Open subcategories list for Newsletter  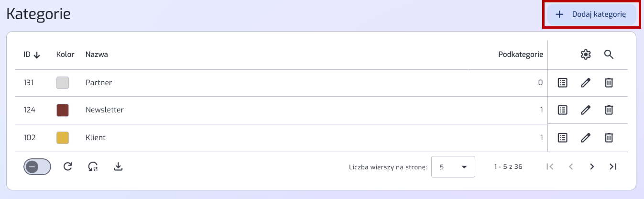[563, 110]
